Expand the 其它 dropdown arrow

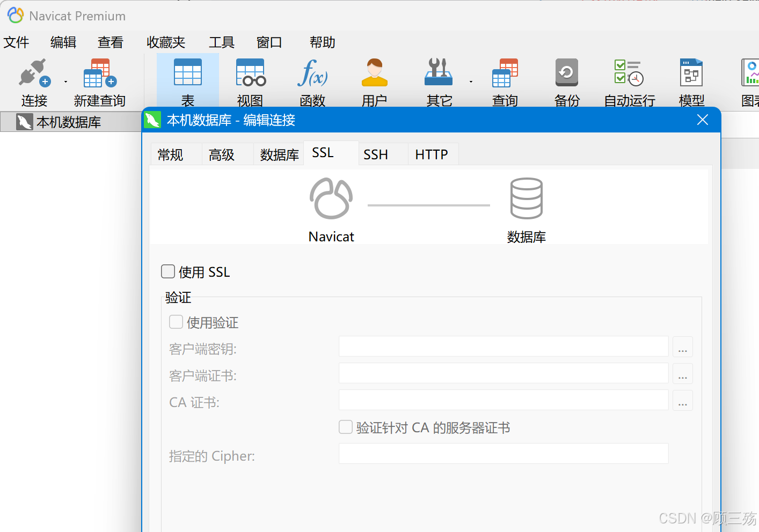click(x=471, y=82)
